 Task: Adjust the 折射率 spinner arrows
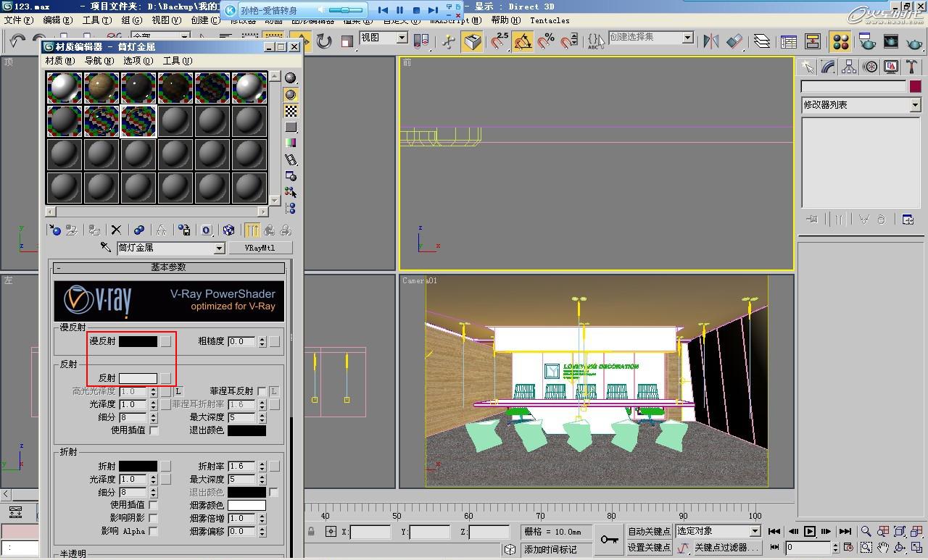tap(262, 467)
